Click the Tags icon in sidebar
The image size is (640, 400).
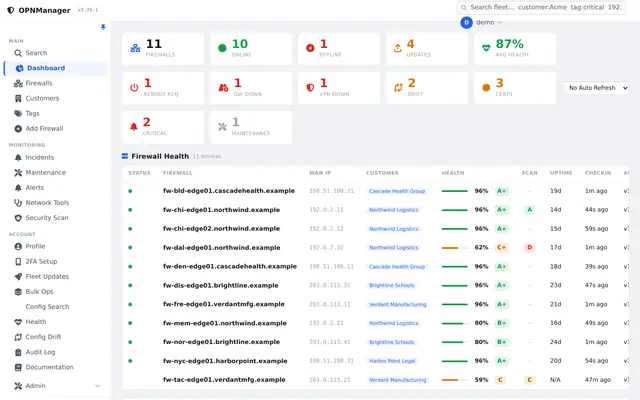point(18,113)
